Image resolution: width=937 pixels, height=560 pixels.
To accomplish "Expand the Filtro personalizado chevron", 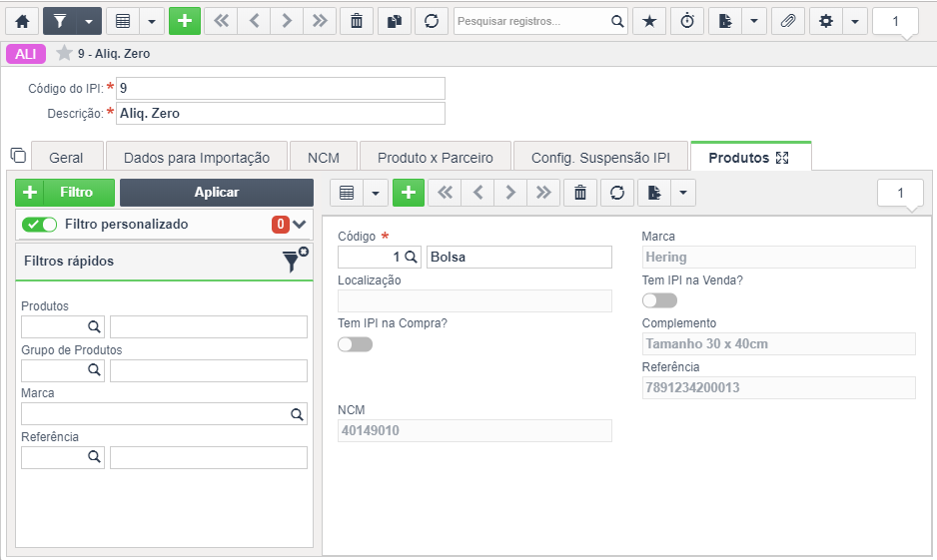I will (300, 225).
